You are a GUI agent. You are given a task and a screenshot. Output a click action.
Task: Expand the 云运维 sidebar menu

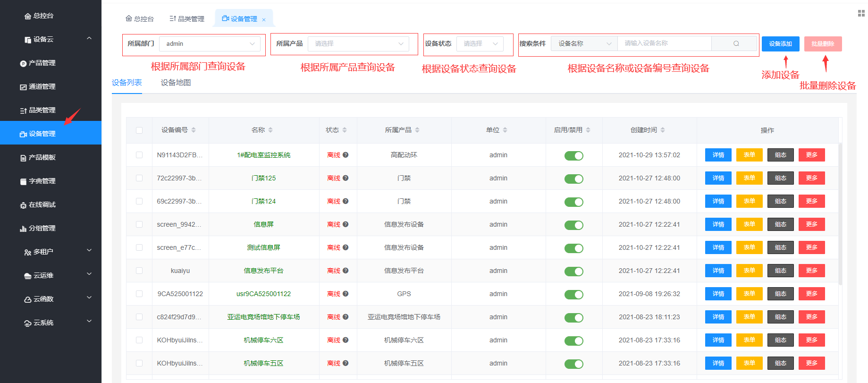(x=89, y=274)
